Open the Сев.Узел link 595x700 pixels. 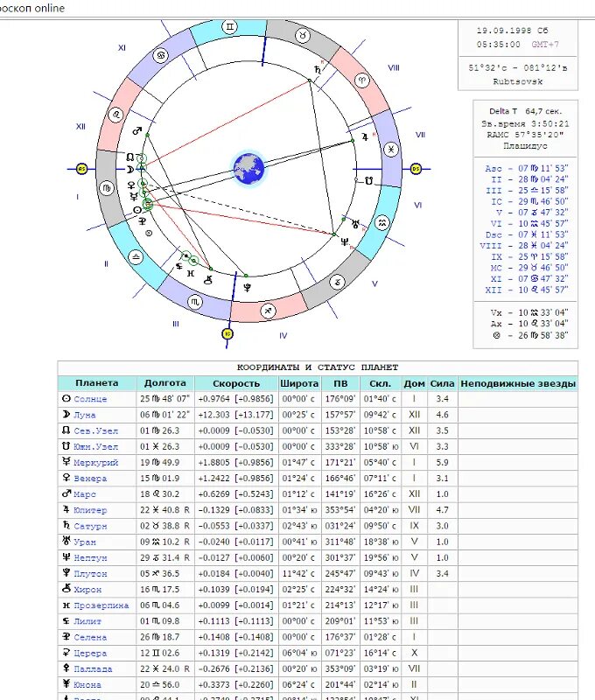96,430
